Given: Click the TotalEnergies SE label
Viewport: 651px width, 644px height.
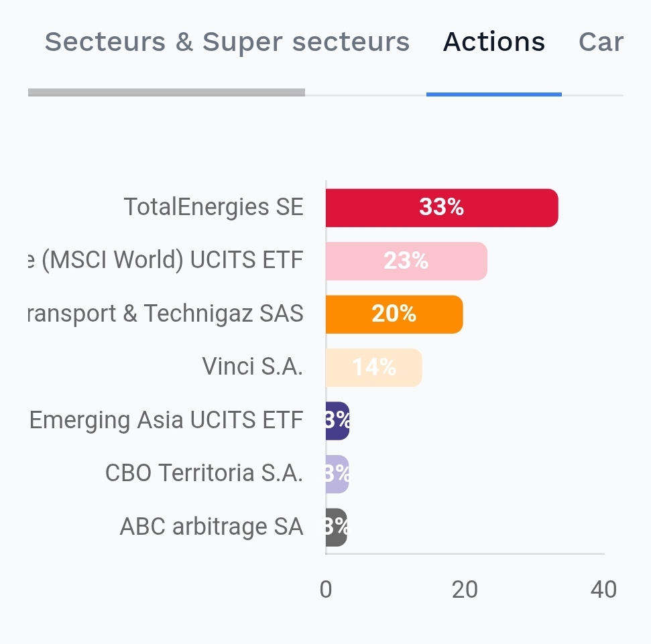Looking at the screenshot, I should (213, 207).
